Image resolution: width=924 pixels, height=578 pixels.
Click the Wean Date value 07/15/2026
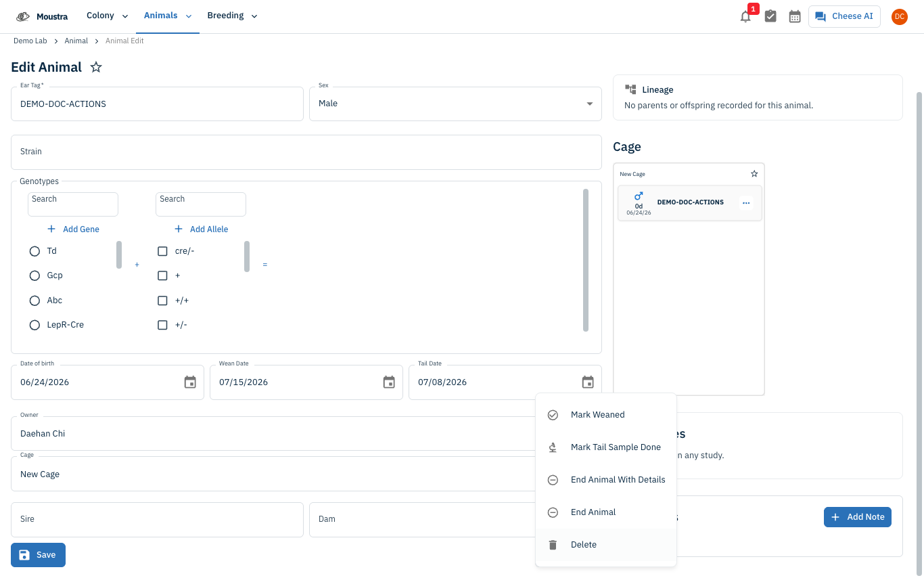coord(244,382)
